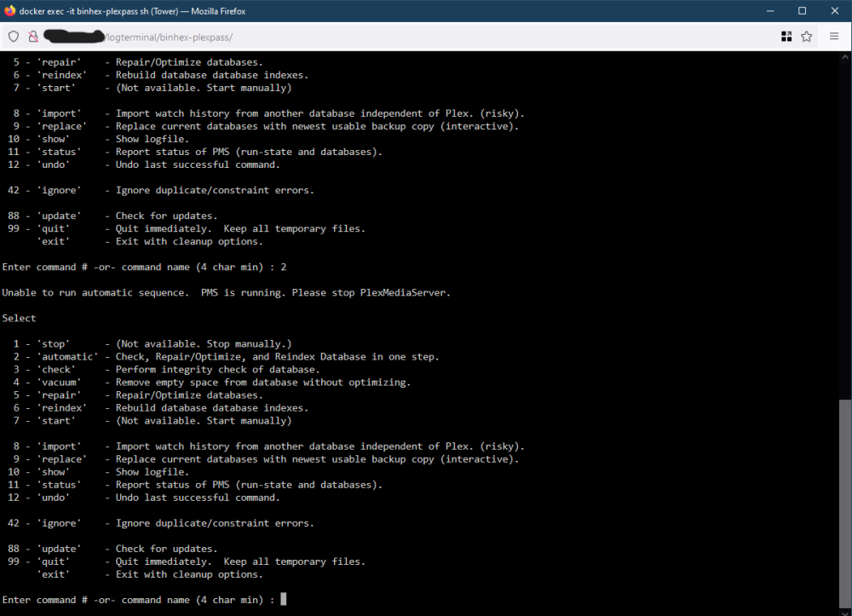Click the "4 - 'vacuum'" menu line
The image size is (852, 616).
(212, 383)
